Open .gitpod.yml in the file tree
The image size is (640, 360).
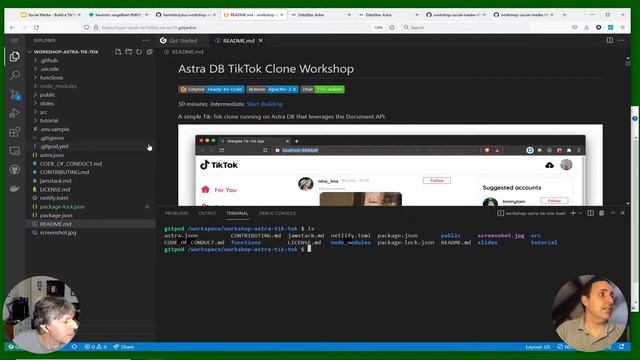click(54, 146)
